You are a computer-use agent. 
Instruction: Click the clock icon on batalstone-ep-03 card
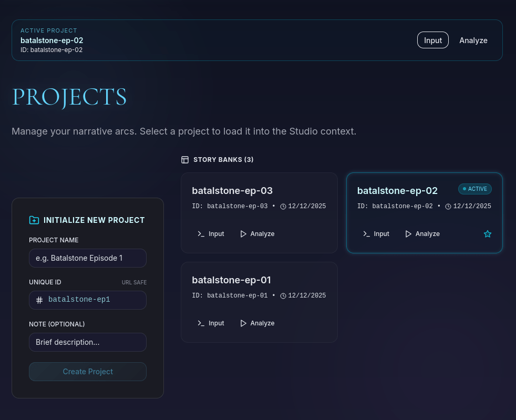(x=283, y=207)
